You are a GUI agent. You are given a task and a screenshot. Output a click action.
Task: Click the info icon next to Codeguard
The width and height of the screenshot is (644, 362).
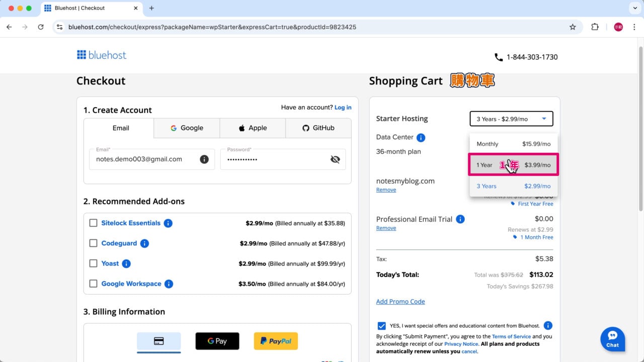point(144,243)
